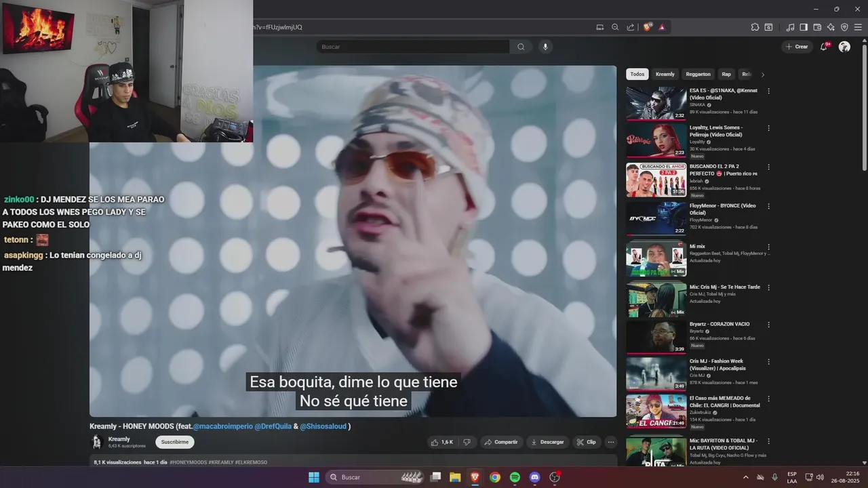Click the volume speaker tray icon
The image size is (868, 488).
tap(819, 477)
